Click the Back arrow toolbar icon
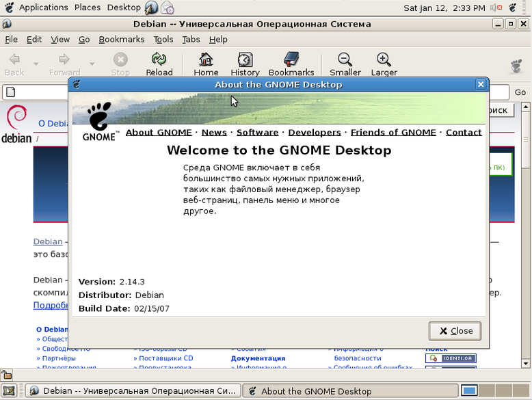Image resolution: width=532 pixels, height=400 pixels. coord(14,59)
